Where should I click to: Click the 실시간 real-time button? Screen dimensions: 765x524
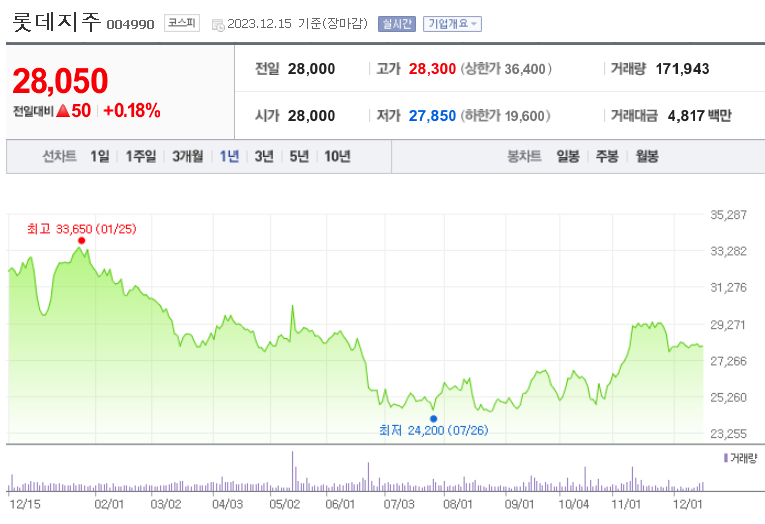click(397, 23)
